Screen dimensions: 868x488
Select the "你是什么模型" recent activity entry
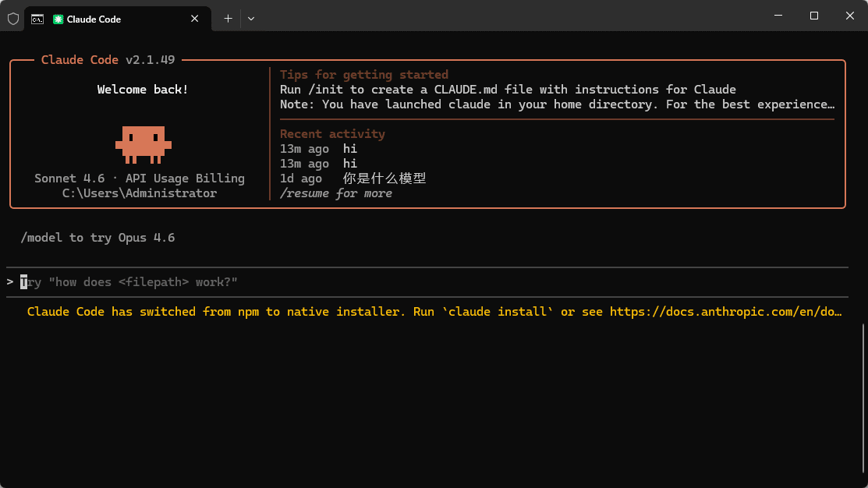pyautogui.click(x=384, y=179)
